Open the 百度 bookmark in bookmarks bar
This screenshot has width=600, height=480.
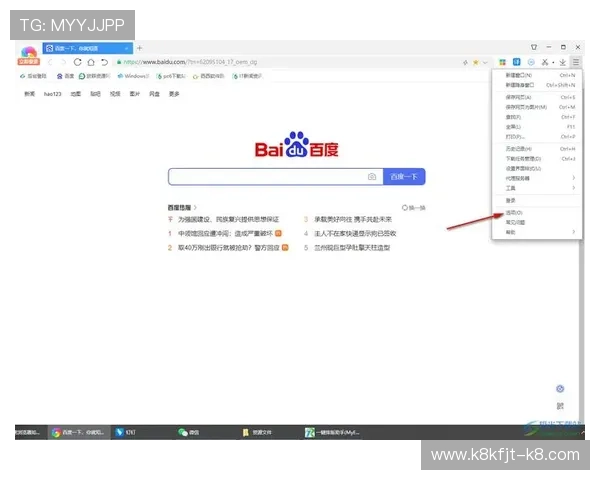(65, 76)
